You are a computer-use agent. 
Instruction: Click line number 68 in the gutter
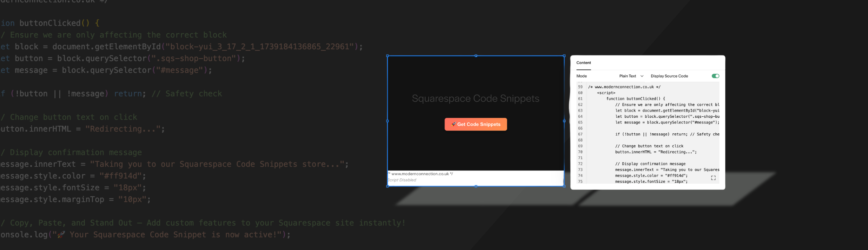(x=580, y=140)
